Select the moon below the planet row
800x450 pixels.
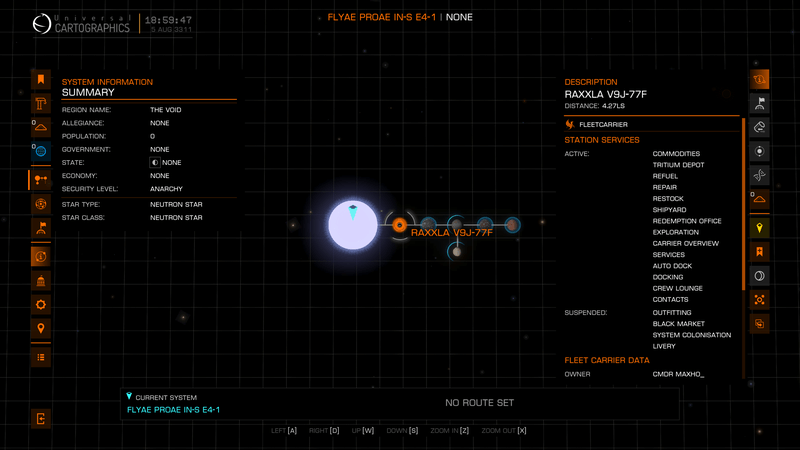(457, 252)
